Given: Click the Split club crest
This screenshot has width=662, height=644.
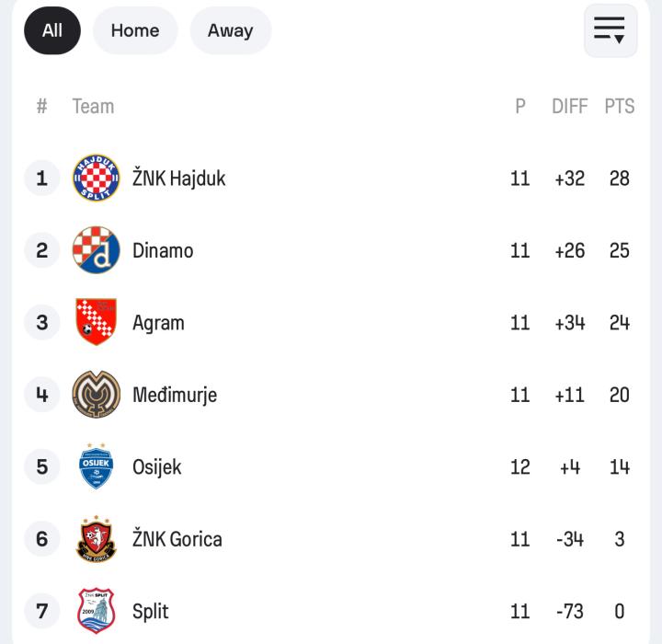Looking at the screenshot, I should [97, 611].
